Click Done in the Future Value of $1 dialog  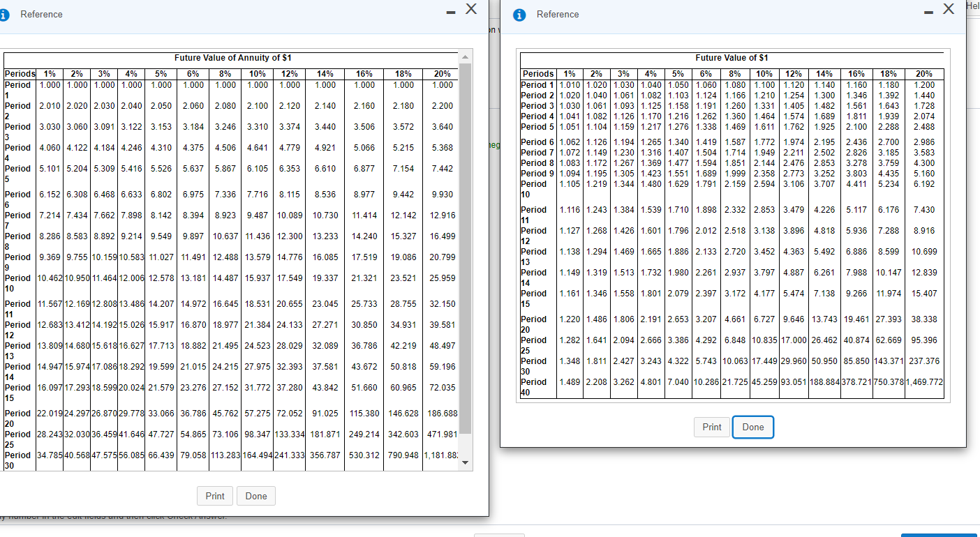click(753, 427)
